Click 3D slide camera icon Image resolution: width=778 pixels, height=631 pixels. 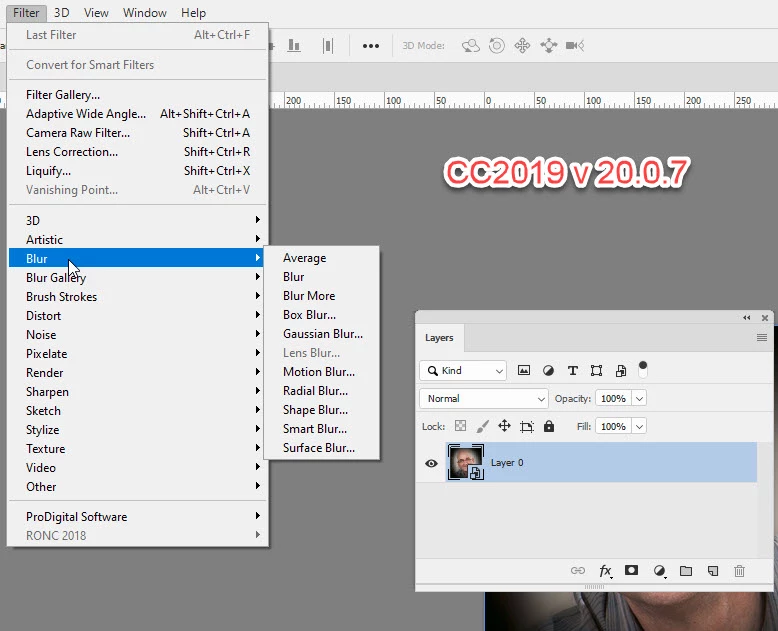(549, 46)
